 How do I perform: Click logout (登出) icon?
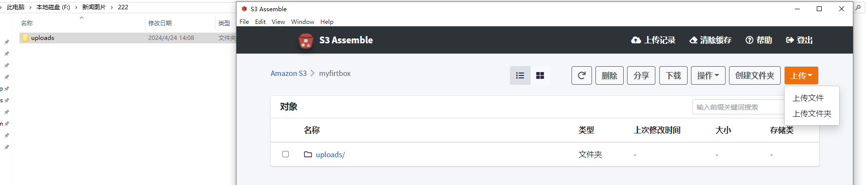pos(790,40)
